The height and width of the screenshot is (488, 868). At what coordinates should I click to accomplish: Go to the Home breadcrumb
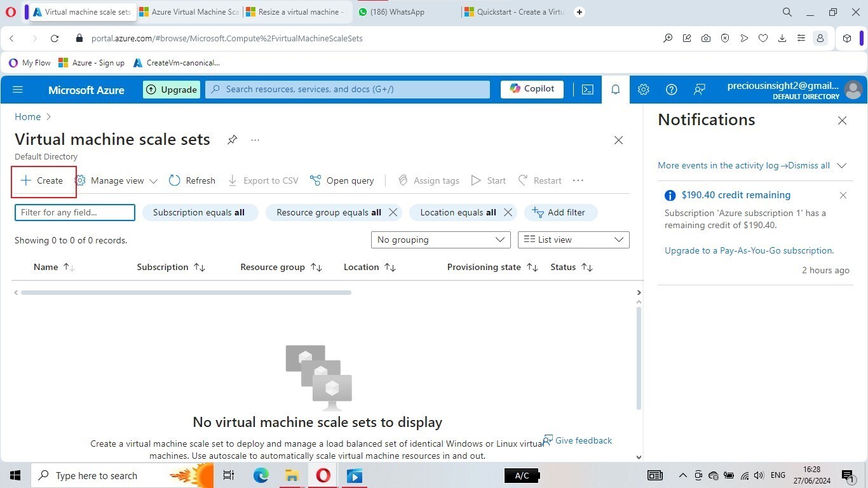click(x=28, y=117)
